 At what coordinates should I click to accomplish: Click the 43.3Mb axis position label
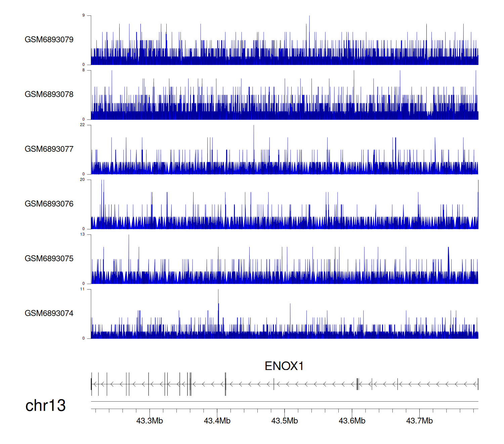pos(150,421)
